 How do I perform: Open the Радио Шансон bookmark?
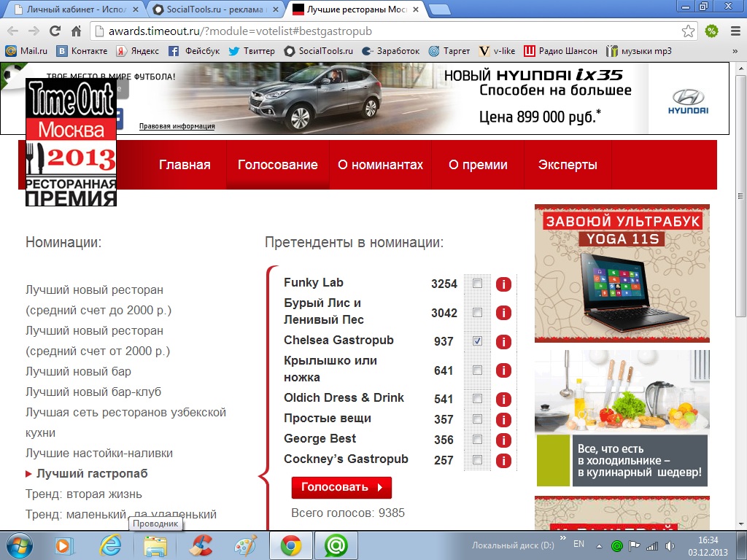[x=560, y=51]
